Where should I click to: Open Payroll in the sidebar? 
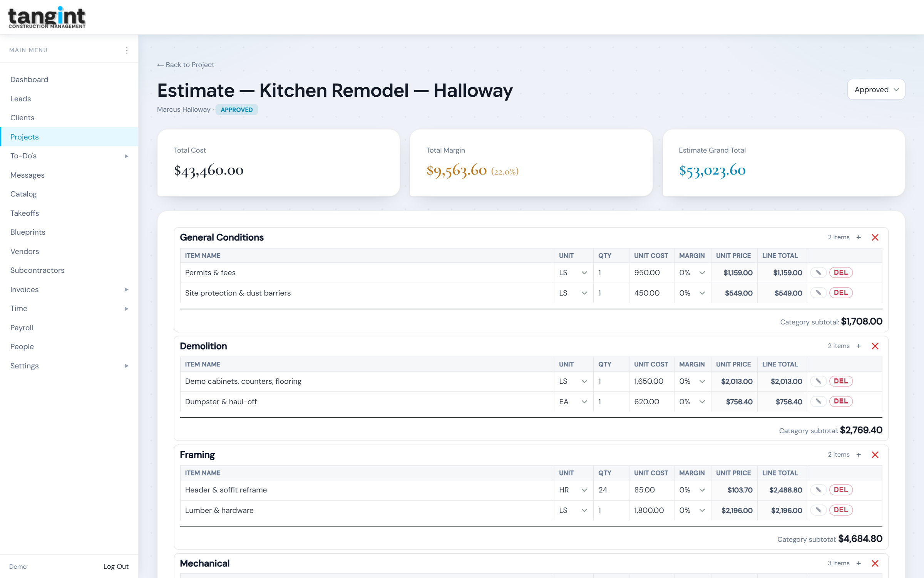point(69,328)
